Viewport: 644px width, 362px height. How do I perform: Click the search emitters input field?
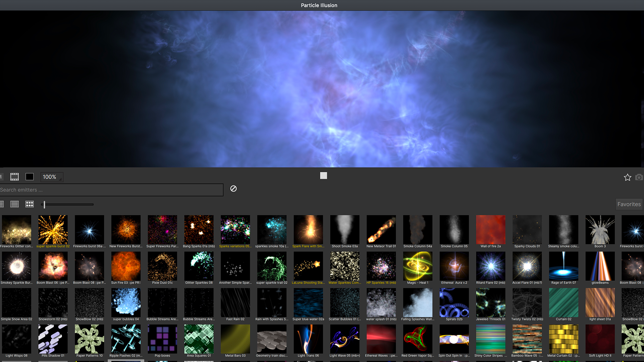pos(111,190)
